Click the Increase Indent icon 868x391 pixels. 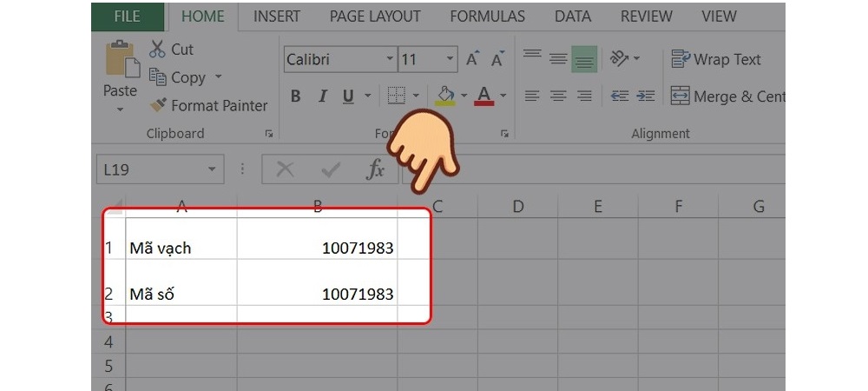(x=645, y=96)
